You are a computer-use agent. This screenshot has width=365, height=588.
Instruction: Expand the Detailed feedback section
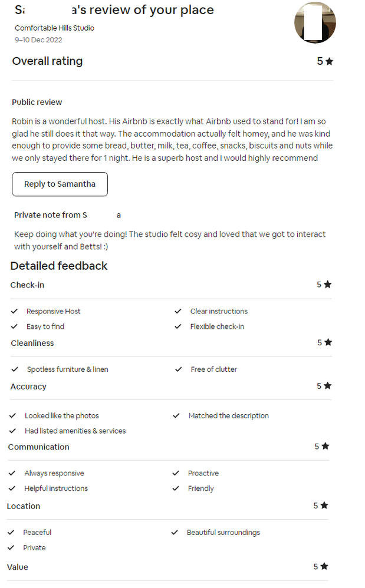coord(58,266)
